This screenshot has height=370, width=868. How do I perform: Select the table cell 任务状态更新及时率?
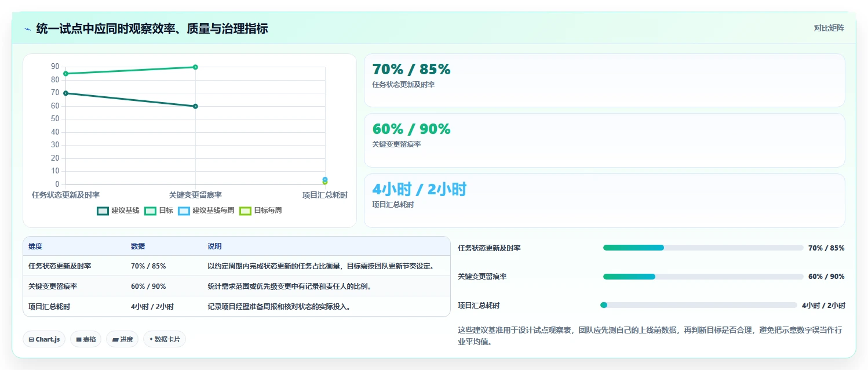tap(60, 266)
